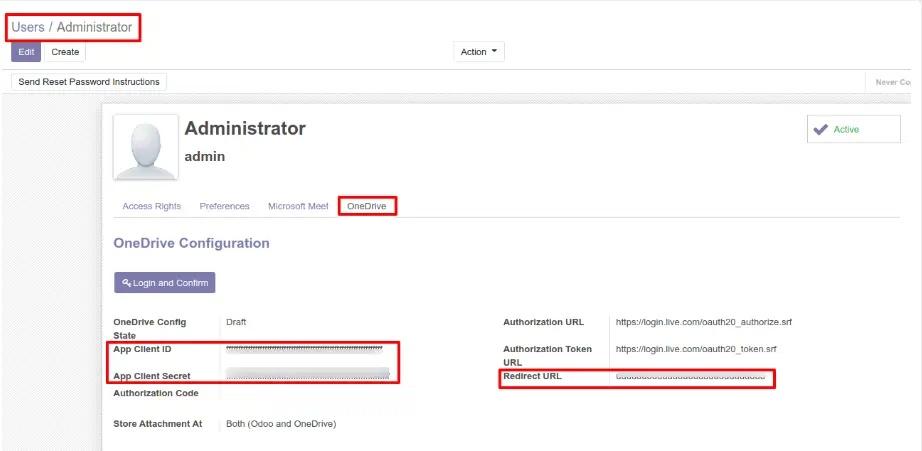Select the OneDrive tab

tap(367, 206)
